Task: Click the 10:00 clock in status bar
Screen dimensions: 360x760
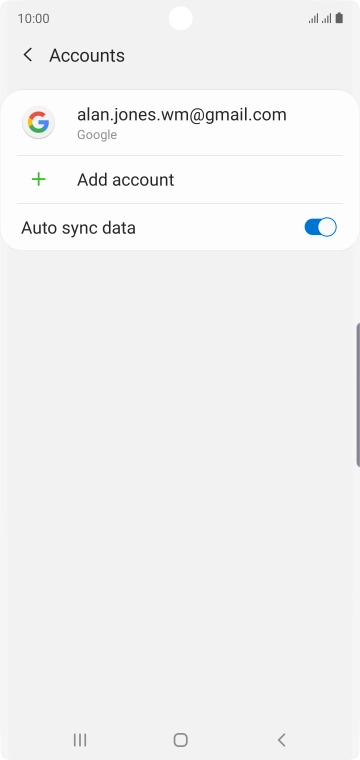Action: click(33, 18)
